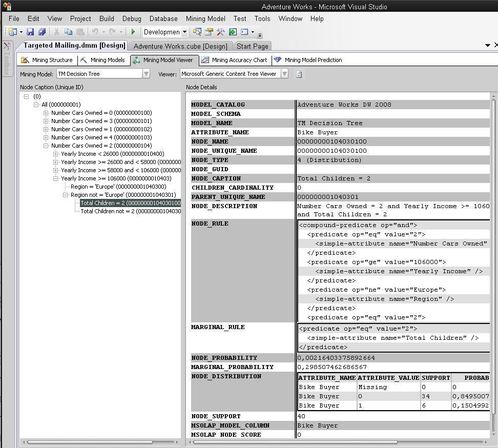
Task: Click the MODEL_CATALOG value Adventure Works DW 2008
Action: coord(344,105)
